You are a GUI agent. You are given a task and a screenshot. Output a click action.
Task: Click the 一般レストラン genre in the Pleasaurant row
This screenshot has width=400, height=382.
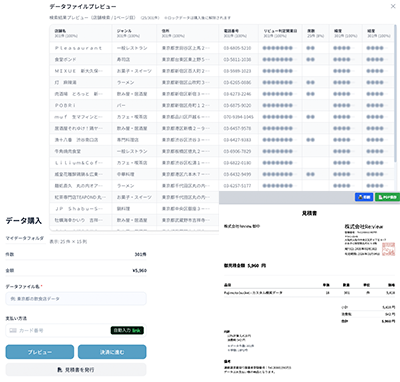(x=134, y=48)
